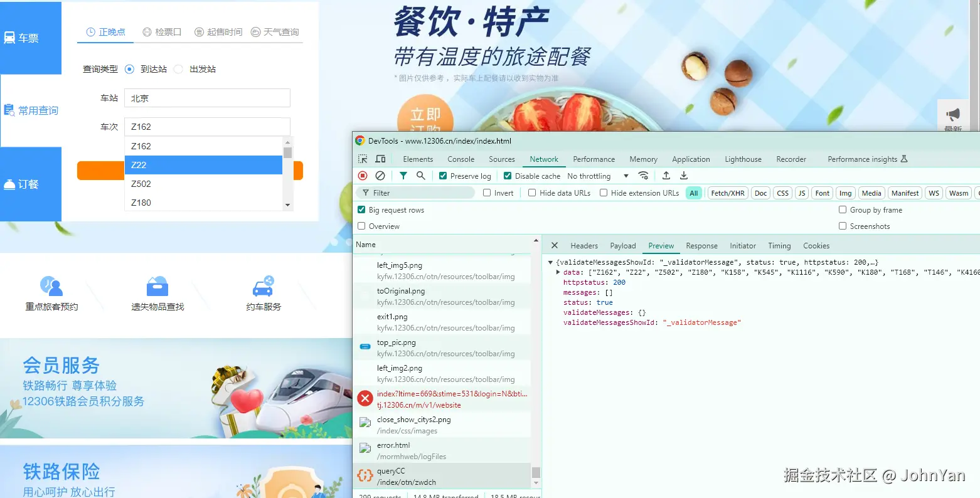This screenshot has width=980, height=498.
Task: Select the 到达站 radio button
Action: tap(129, 69)
